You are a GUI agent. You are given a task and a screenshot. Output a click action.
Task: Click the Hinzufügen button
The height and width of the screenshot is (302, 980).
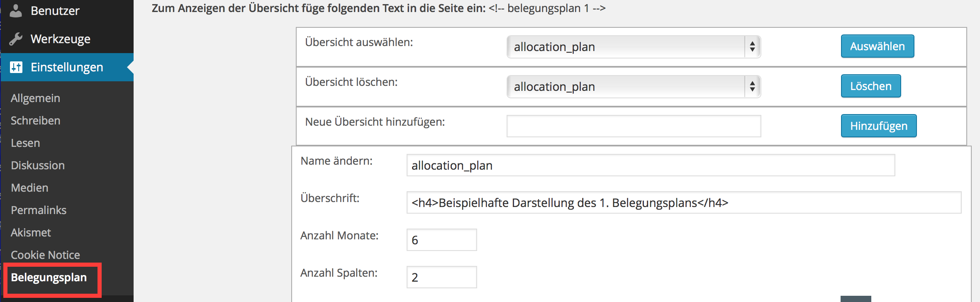(878, 126)
